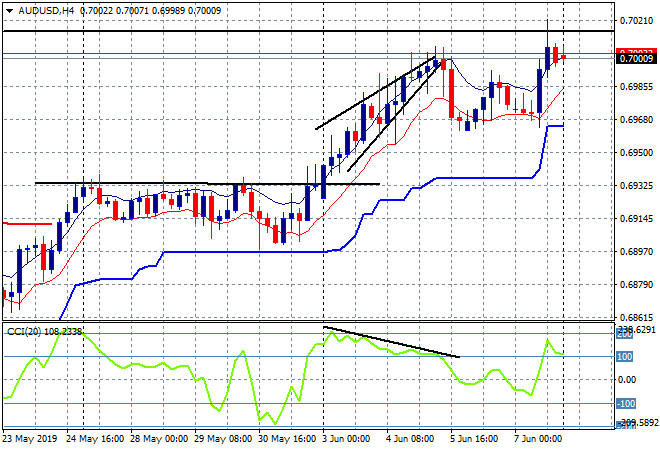Select the CCI(20) indicator label
Viewport: 660px width, 450px height.
point(24,332)
